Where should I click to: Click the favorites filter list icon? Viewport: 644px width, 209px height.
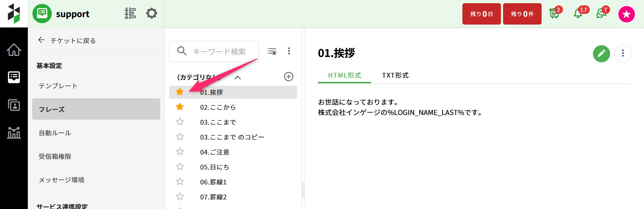(272, 52)
